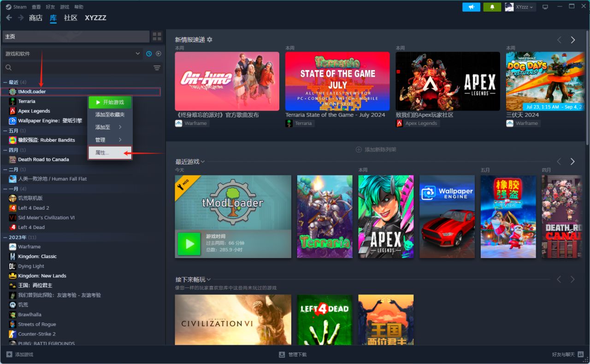Open the What's New settings gear

click(210, 40)
